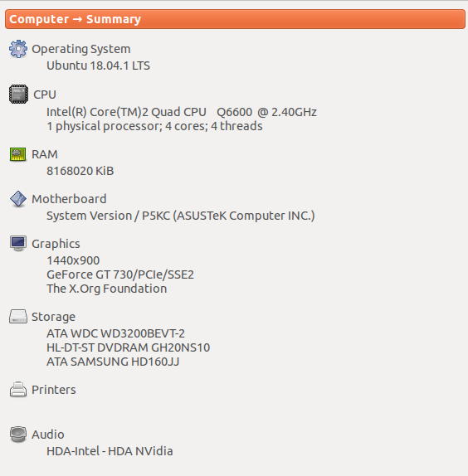Click the Operating System gear icon
This screenshot has width=468, height=476.
pyautogui.click(x=18, y=49)
